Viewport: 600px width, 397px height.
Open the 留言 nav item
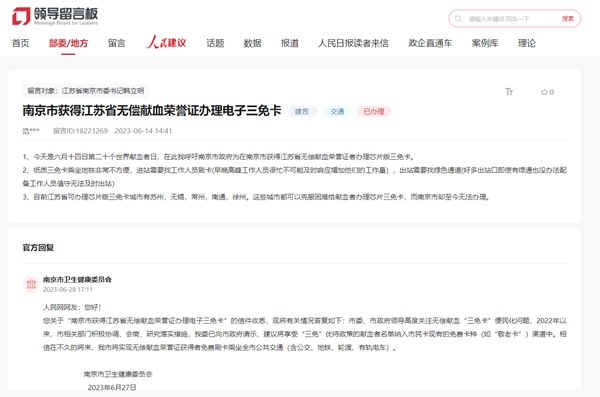tap(117, 43)
